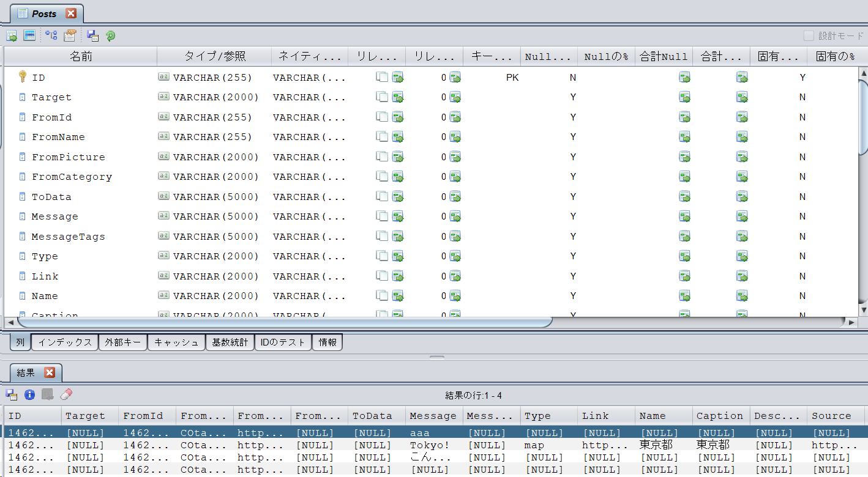The image size is (868, 477).
Task: Click the grey export sheet icon in results toolbar
Action: click(47, 394)
